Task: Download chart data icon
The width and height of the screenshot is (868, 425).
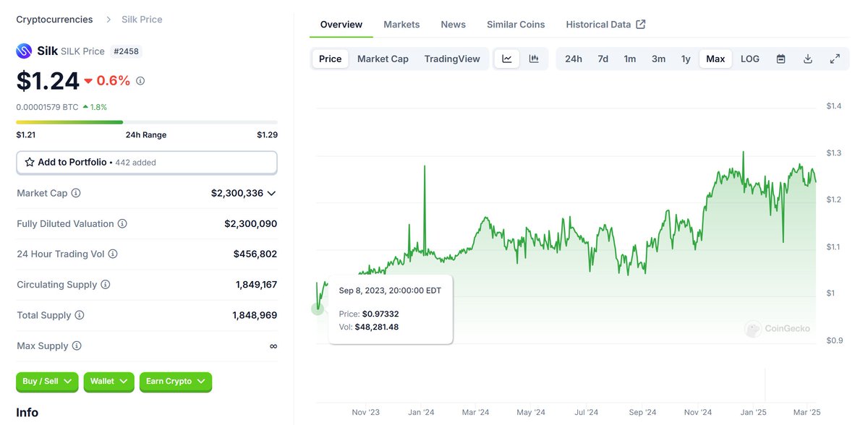Action: point(808,59)
